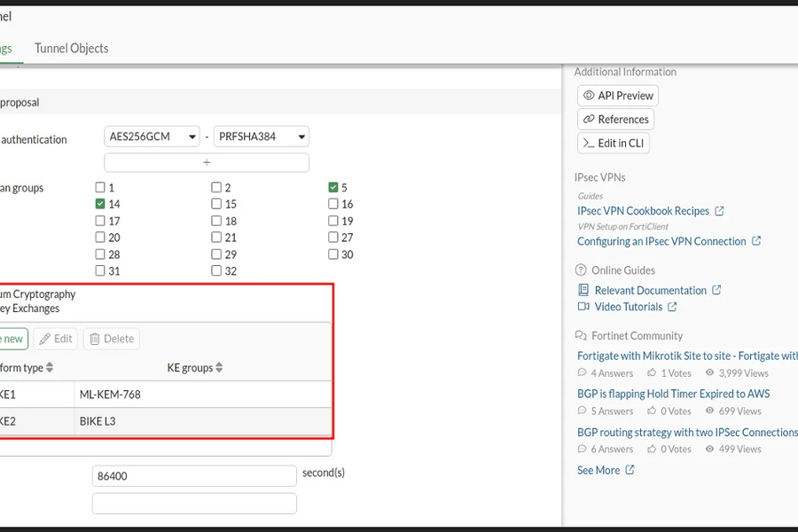The width and height of the screenshot is (798, 532).
Task: Sort by KE groups column arrows
Action: (219, 368)
